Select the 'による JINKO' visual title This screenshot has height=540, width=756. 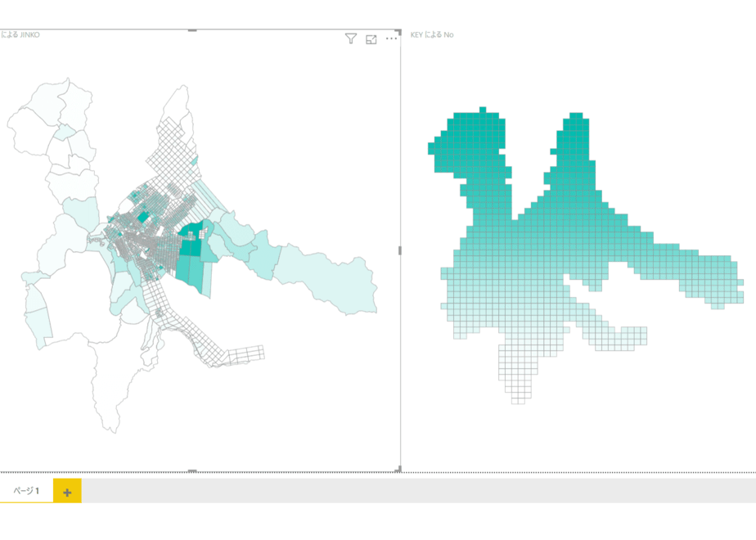(20, 34)
